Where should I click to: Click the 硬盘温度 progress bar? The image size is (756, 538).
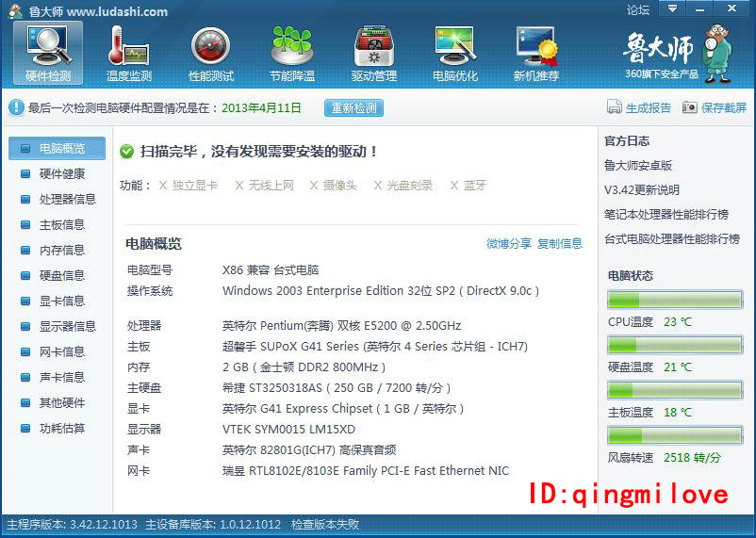tap(675, 345)
